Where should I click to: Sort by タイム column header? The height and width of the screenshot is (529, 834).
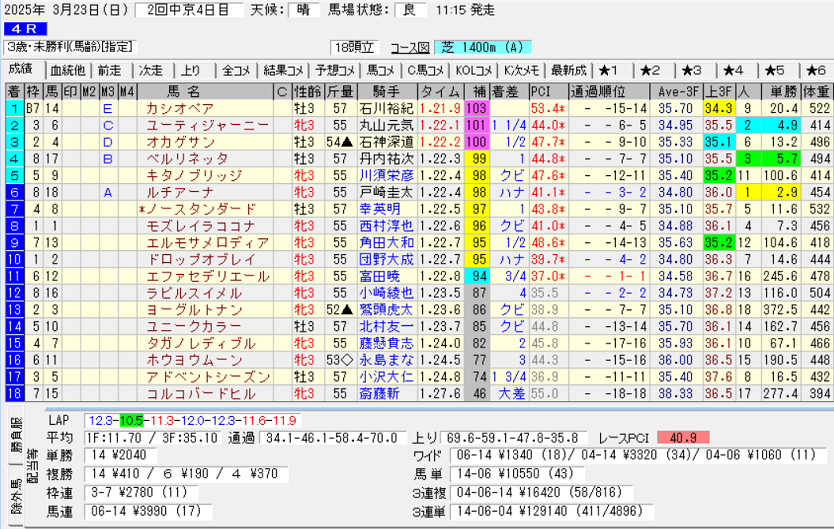440,91
